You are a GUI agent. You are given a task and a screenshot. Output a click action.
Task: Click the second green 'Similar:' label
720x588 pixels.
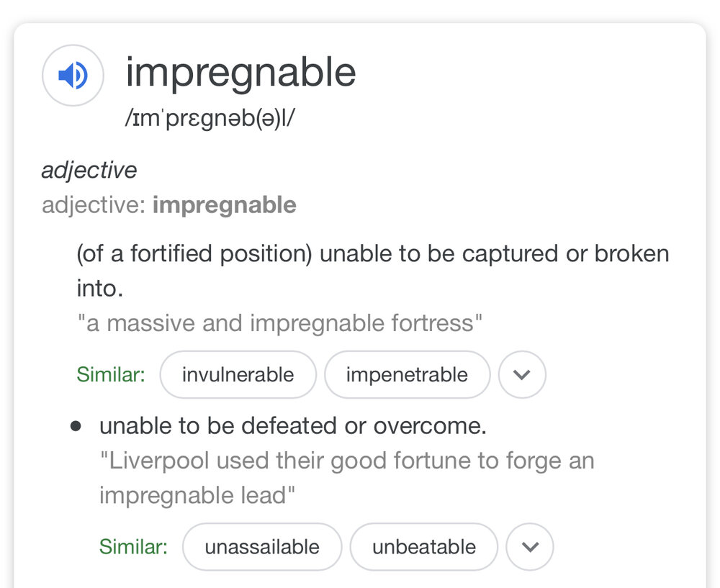(x=133, y=547)
